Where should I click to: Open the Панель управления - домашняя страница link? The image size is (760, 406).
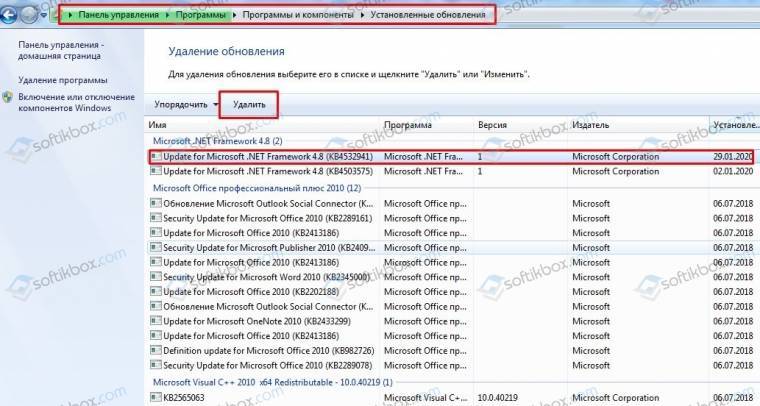[61, 50]
